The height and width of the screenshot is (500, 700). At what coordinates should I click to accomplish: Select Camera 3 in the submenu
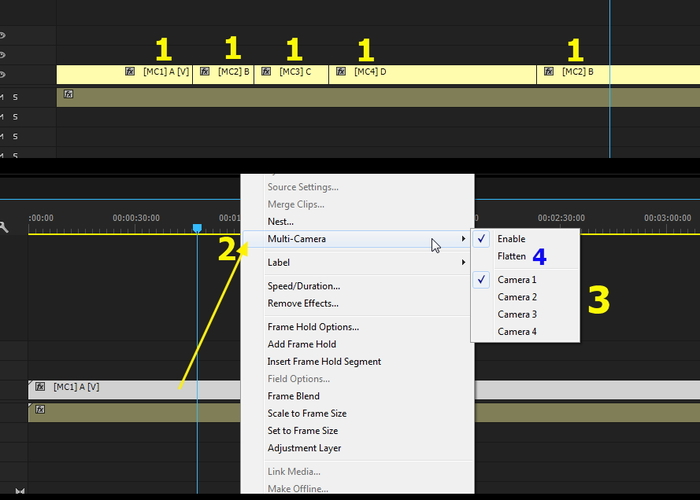point(516,314)
